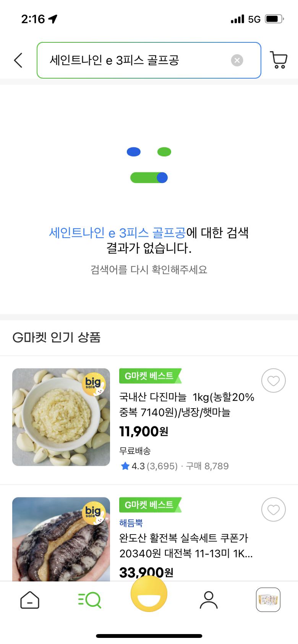Tap the 해듬뿍 brand name

coord(131,523)
